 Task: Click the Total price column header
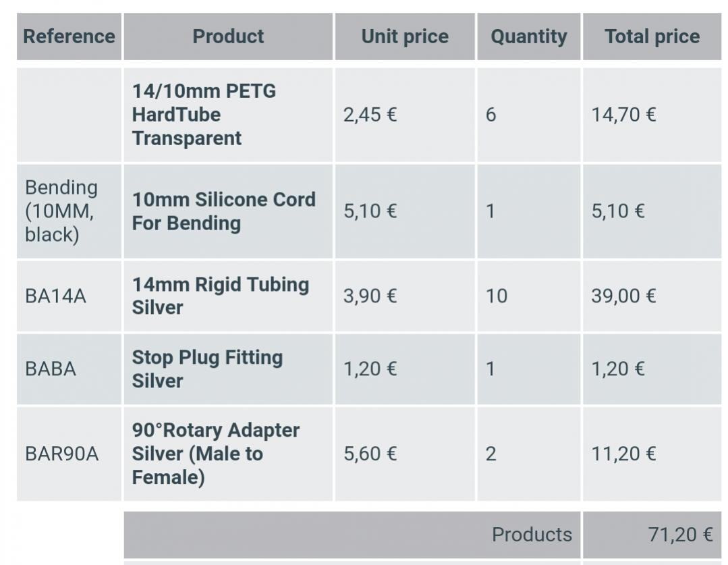pos(652,36)
